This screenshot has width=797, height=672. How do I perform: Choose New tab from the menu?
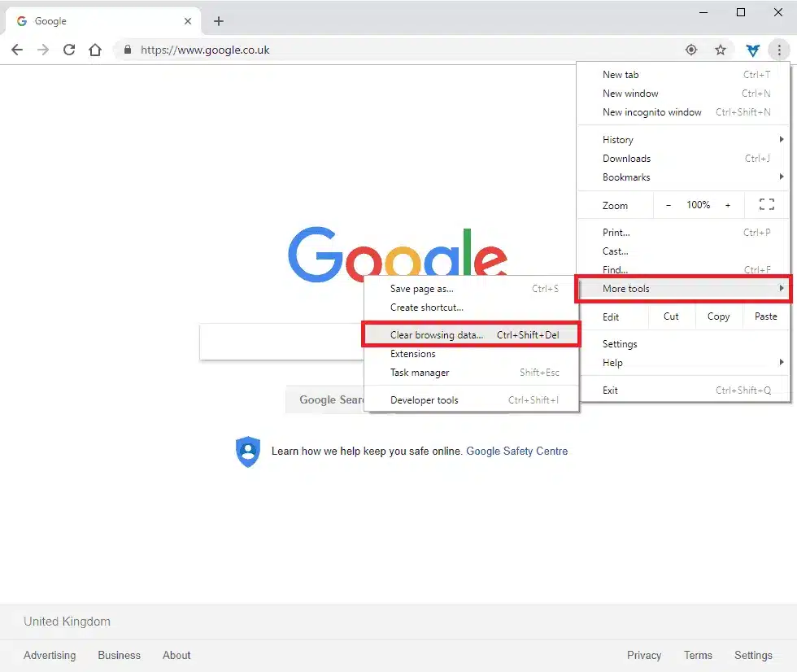(x=684, y=75)
